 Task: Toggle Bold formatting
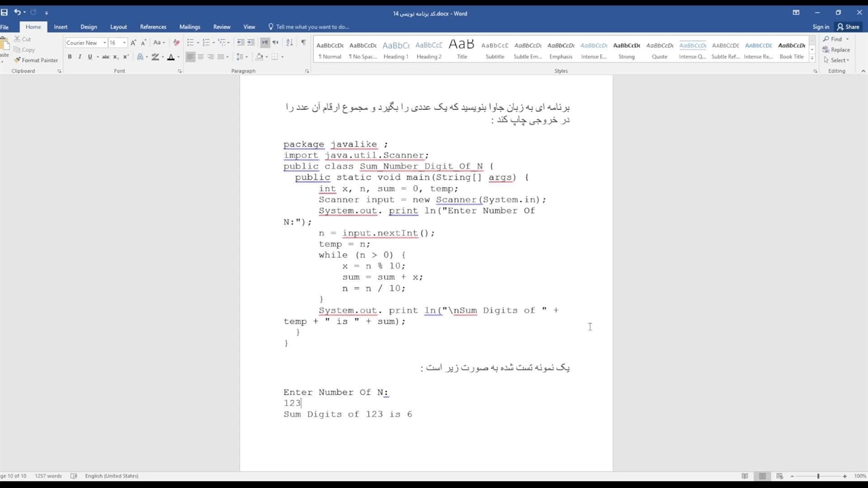point(70,57)
